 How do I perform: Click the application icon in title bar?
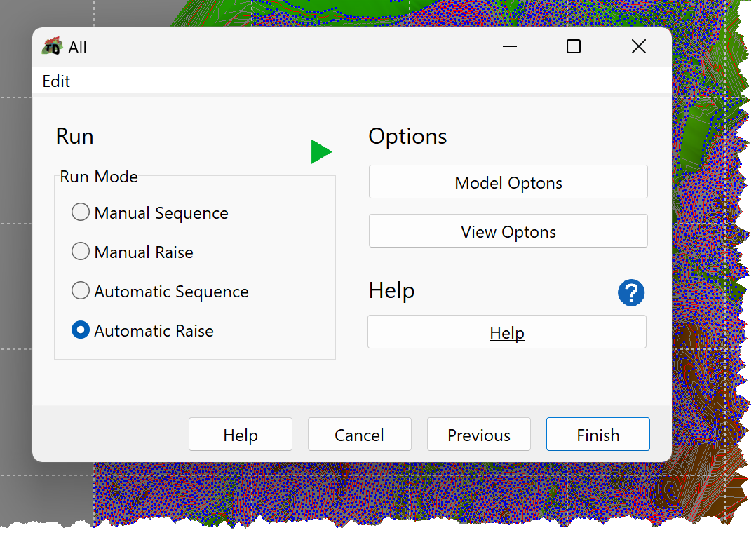click(x=52, y=47)
